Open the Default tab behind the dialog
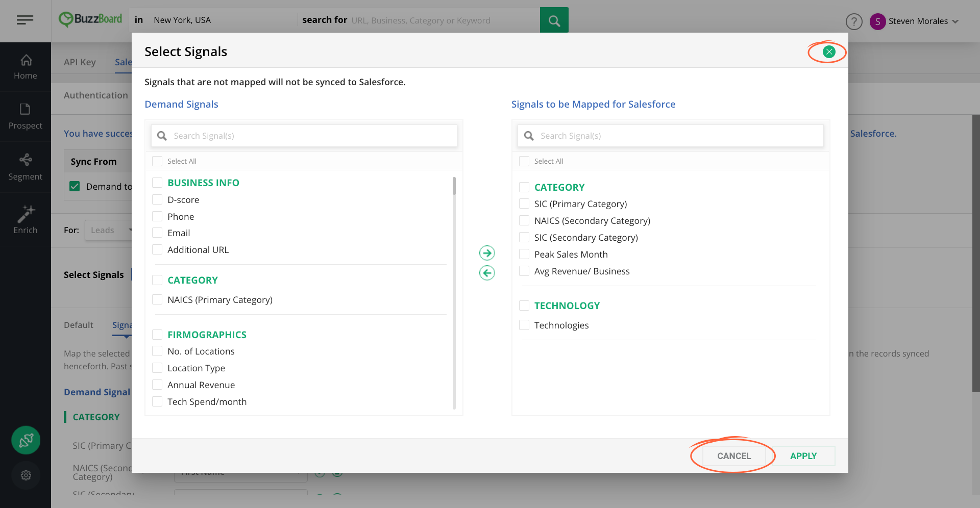Screen dimensions: 980x508 [79, 325]
